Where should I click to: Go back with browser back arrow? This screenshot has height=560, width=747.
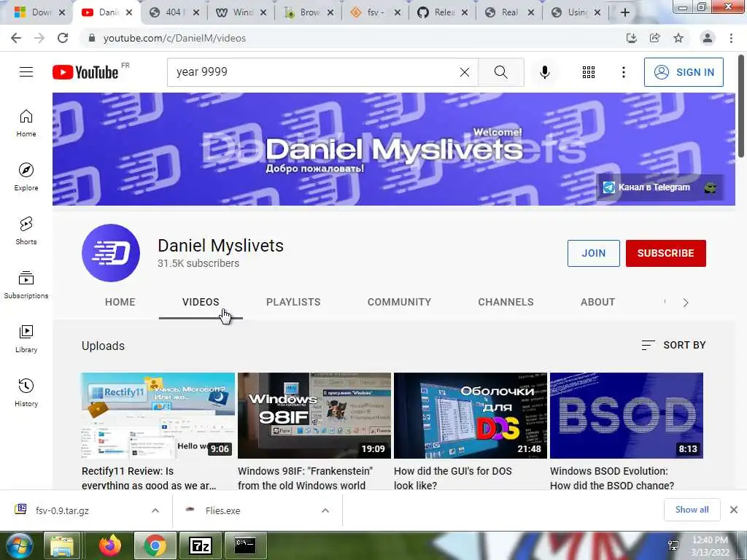pos(16,38)
